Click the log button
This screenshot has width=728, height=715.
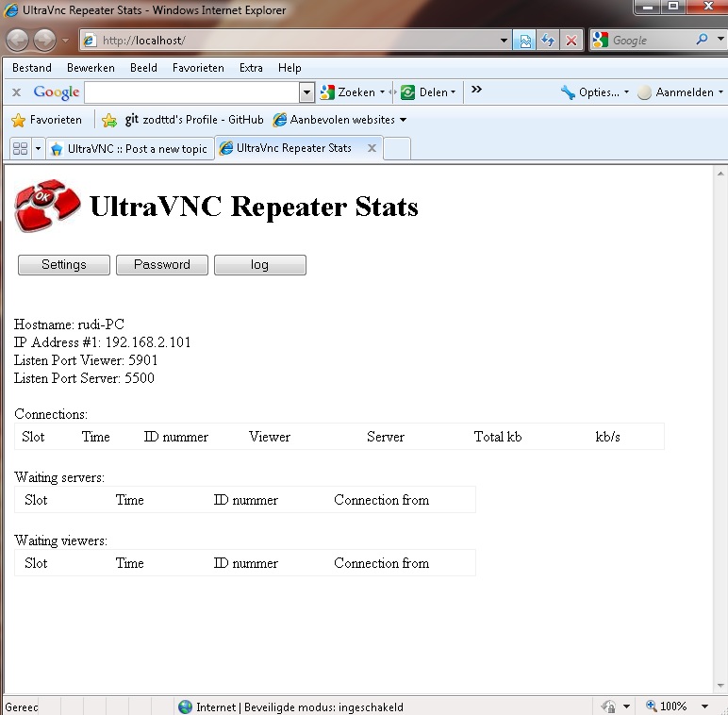click(260, 265)
